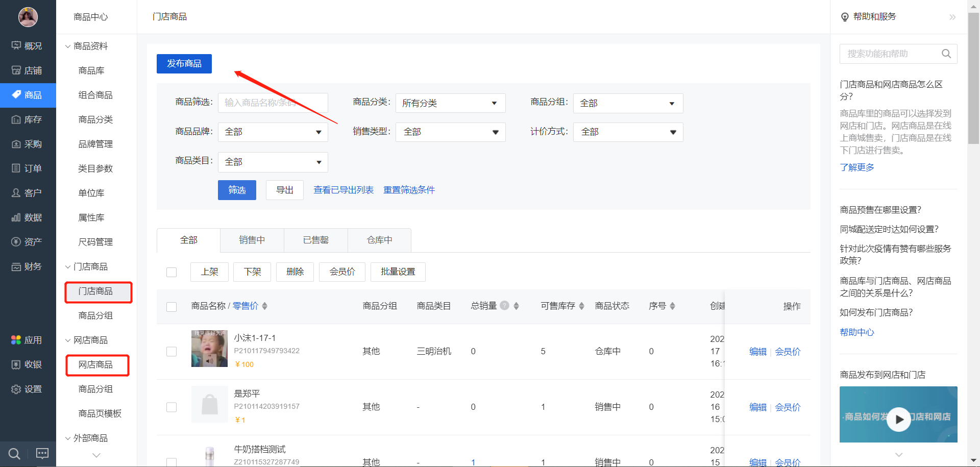Image resolution: width=980 pixels, height=467 pixels.
Task: Click the 发布商品 button
Action: click(x=184, y=63)
